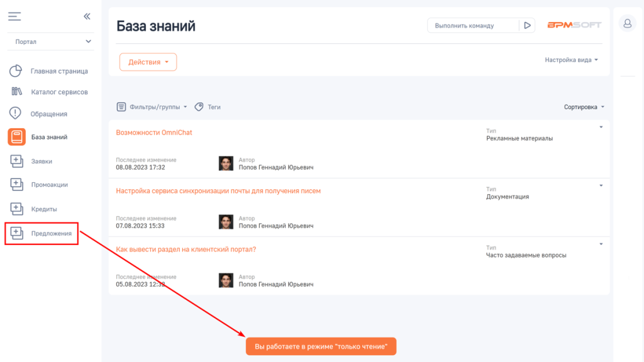Screen dimensions: 644x362
Task: Click the Теги tag icon
Action: [199, 107]
